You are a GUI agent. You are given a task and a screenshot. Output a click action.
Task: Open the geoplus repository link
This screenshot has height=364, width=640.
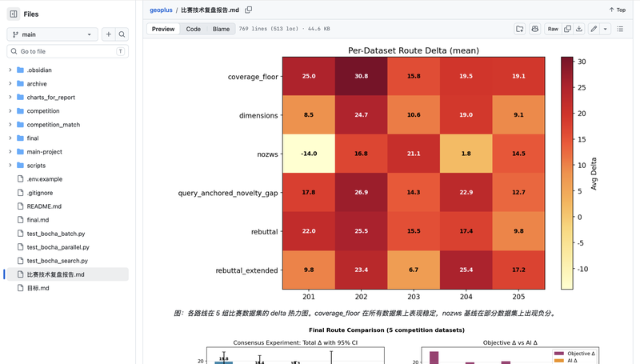[x=161, y=10]
